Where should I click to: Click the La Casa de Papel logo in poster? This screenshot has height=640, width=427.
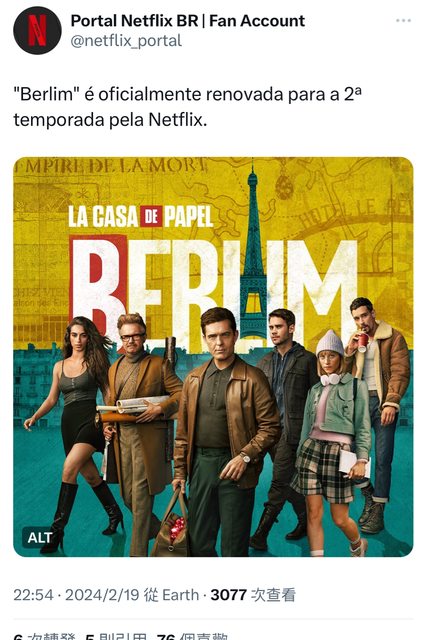tap(140, 216)
